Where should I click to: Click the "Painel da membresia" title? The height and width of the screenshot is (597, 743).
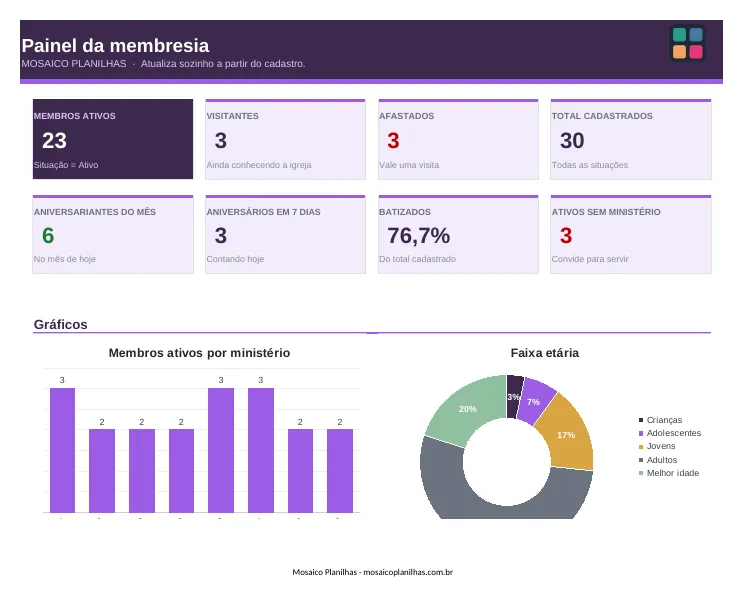click(115, 46)
